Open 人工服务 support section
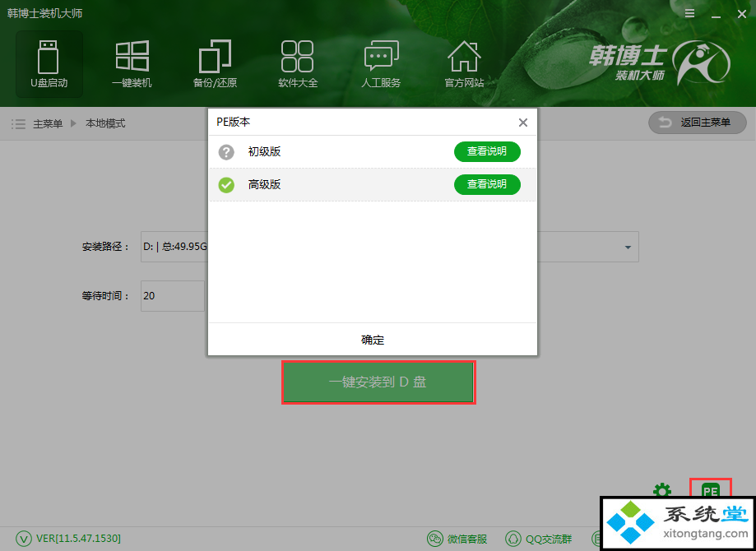Viewport: 756px width, 551px height. (381, 64)
